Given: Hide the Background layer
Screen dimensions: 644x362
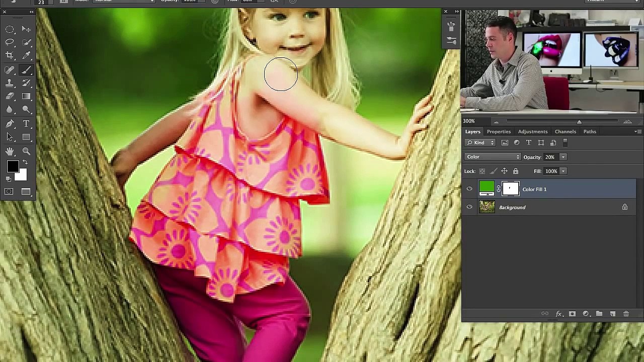Looking at the screenshot, I should click(x=469, y=207).
